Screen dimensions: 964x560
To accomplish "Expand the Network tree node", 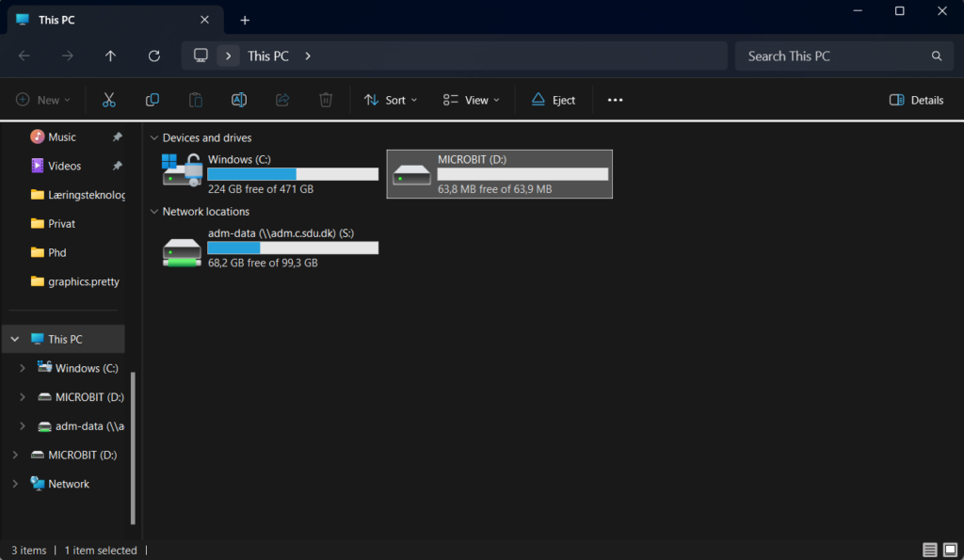I will tap(15, 484).
